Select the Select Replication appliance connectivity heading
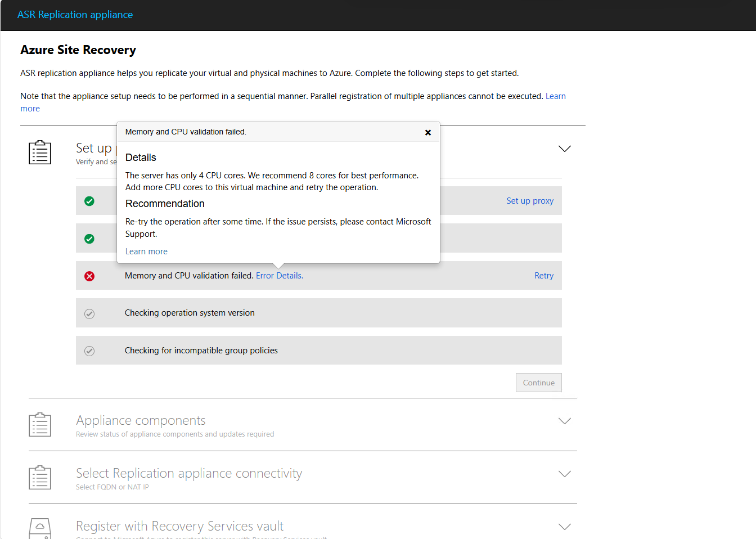 tap(189, 473)
